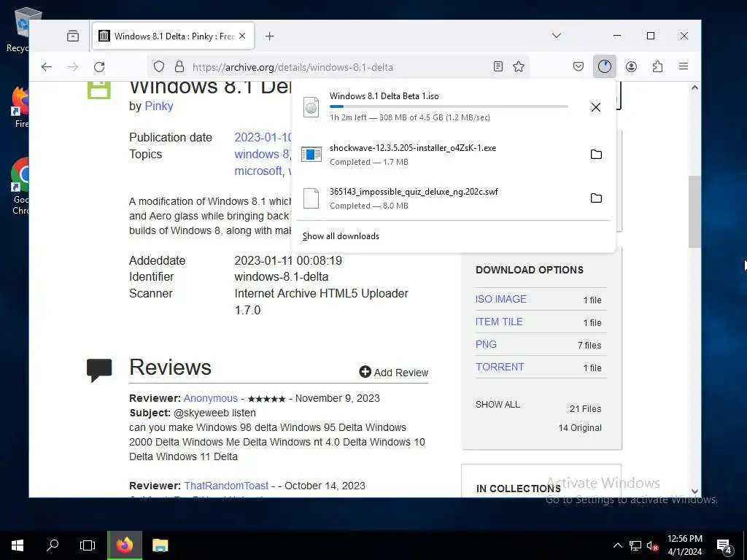The height and width of the screenshot is (560, 747).
Task: Open tracking protection shield icon
Action: pos(159,66)
